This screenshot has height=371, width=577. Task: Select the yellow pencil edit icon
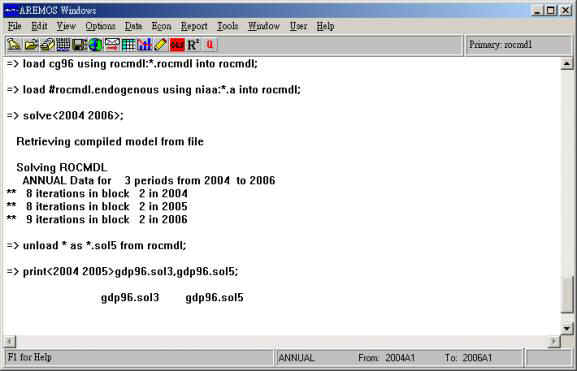(161, 45)
